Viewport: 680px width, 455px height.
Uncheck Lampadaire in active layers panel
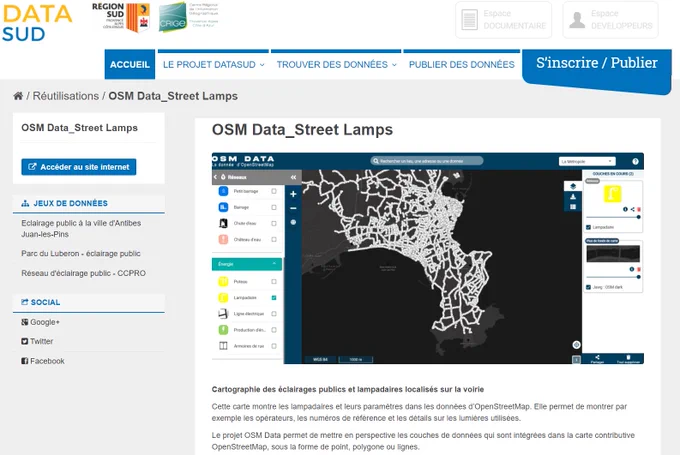[x=588, y=227]
